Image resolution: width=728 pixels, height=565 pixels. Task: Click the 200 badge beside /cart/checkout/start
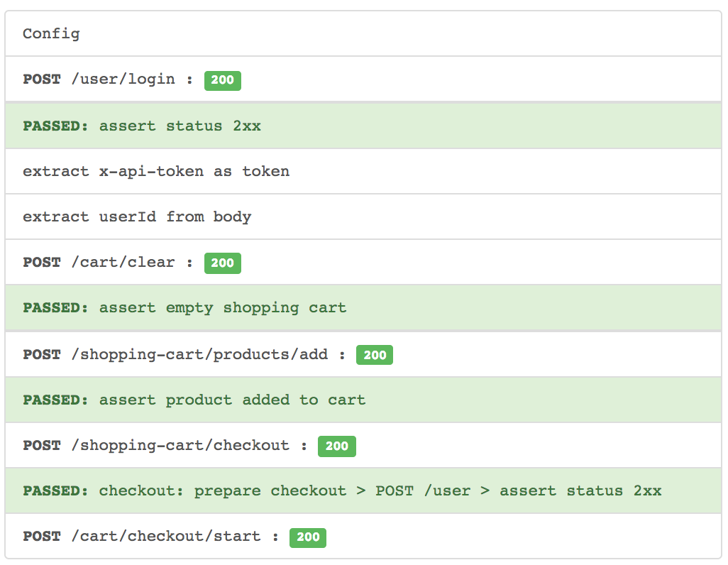pos(308,537)
